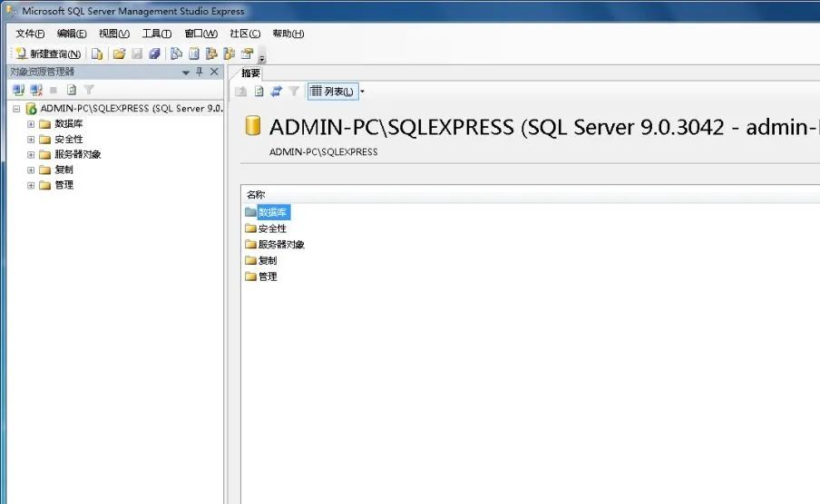The height and width of the screenshot is (504, 820).
Task: Expand the 服务器对象 tree node
Action: [x=31, y=155]
